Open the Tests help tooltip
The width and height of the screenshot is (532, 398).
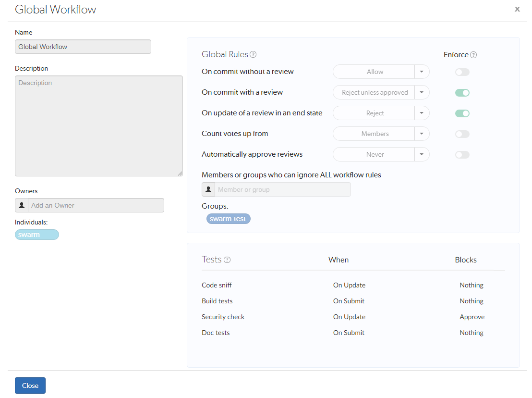[228, 259]
